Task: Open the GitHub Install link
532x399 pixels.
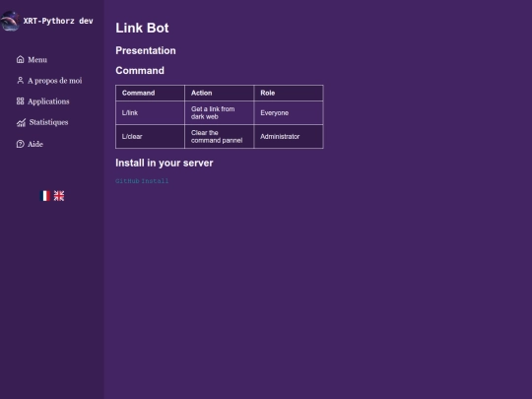Action: [142, 181]
